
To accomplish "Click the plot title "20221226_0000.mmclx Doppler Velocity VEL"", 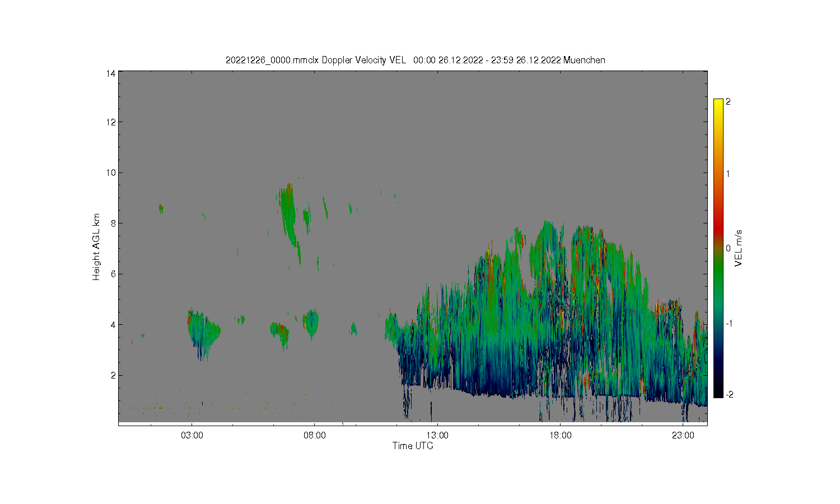I will pyautogui.click(x=315, y=60).
